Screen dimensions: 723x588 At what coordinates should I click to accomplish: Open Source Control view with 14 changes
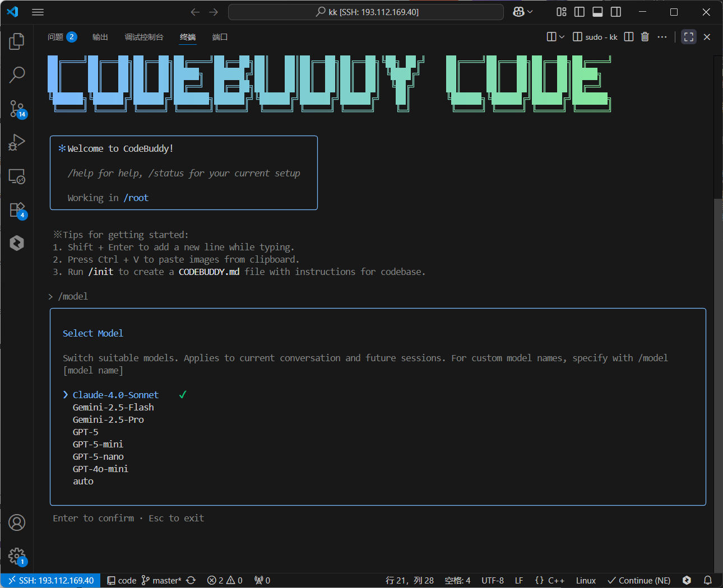point(17,109)
